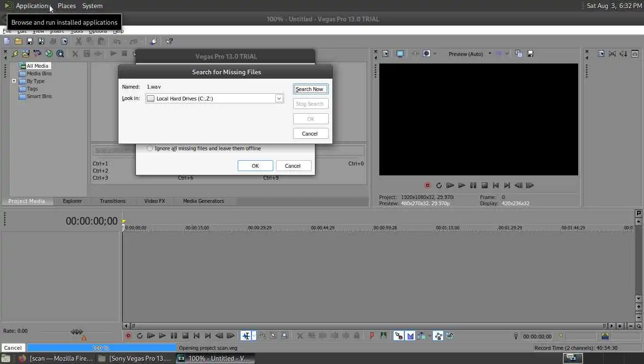Open the Split Screen View dropdown arrow

tap(435, 54)
